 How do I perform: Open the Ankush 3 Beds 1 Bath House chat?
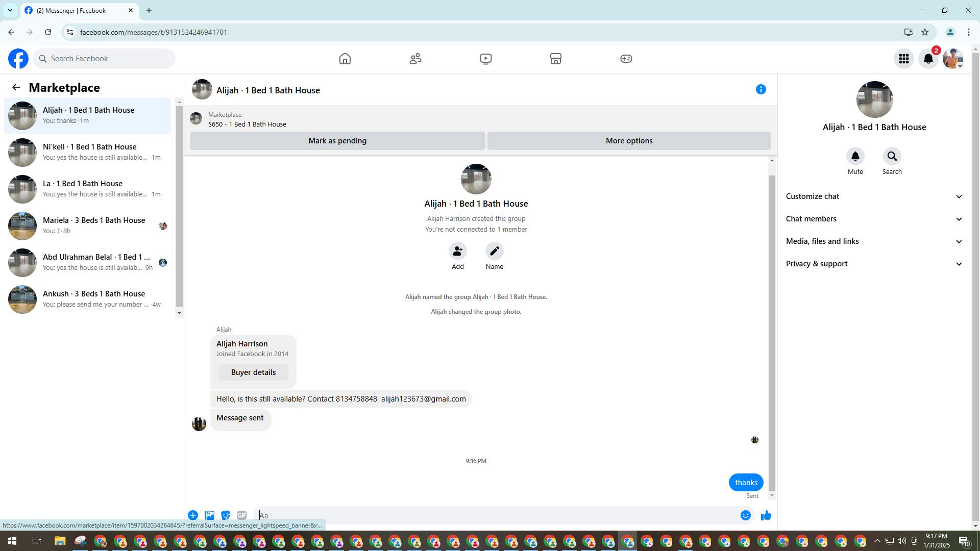click(88, 299)
